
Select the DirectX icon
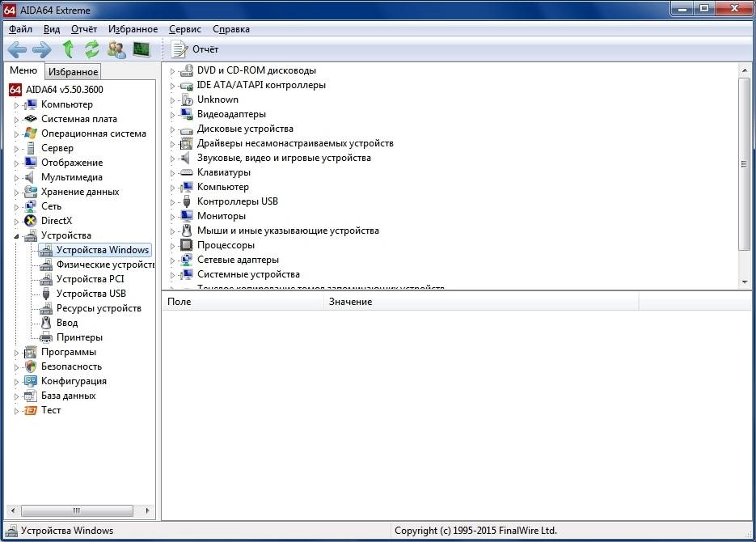(x=31, y=221)
